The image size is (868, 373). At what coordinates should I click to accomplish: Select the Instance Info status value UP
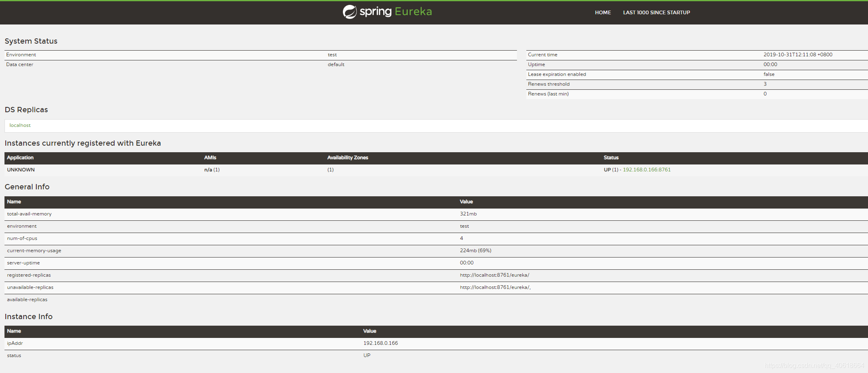367,355
